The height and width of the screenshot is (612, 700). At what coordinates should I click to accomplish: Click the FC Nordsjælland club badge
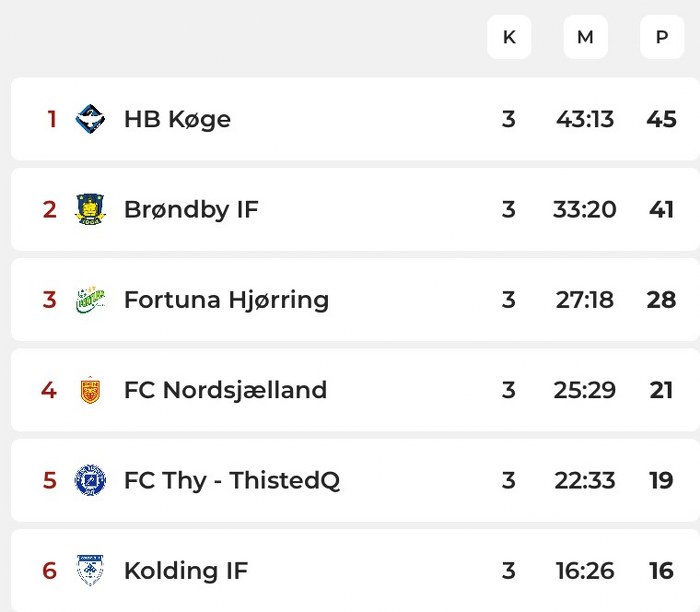(90, 390)
